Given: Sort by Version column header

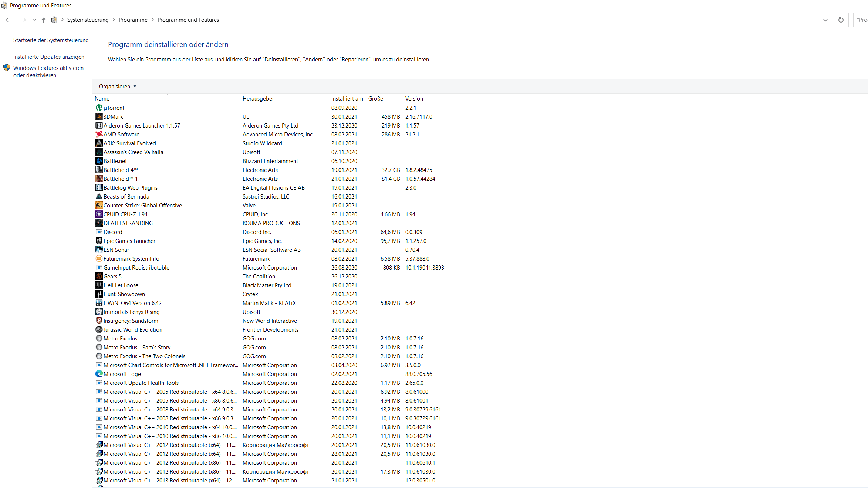Looking at the screenshot, I should pyautogui.click(x=432, y=98).
